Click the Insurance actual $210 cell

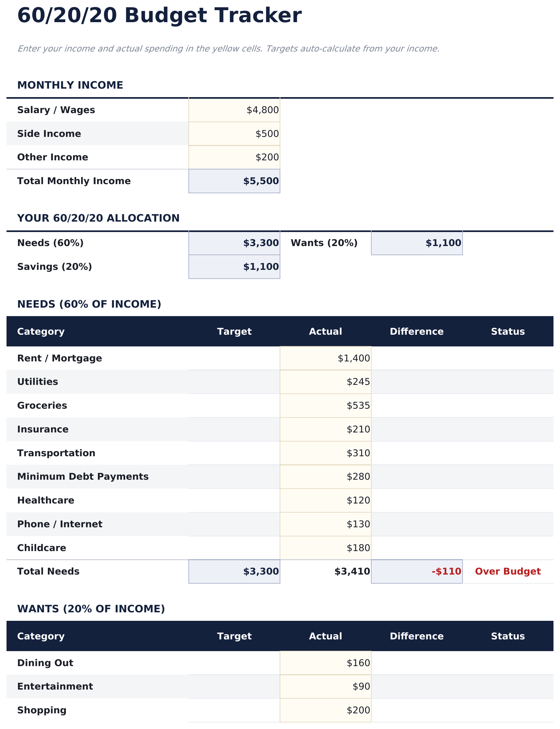click(325, 429)
